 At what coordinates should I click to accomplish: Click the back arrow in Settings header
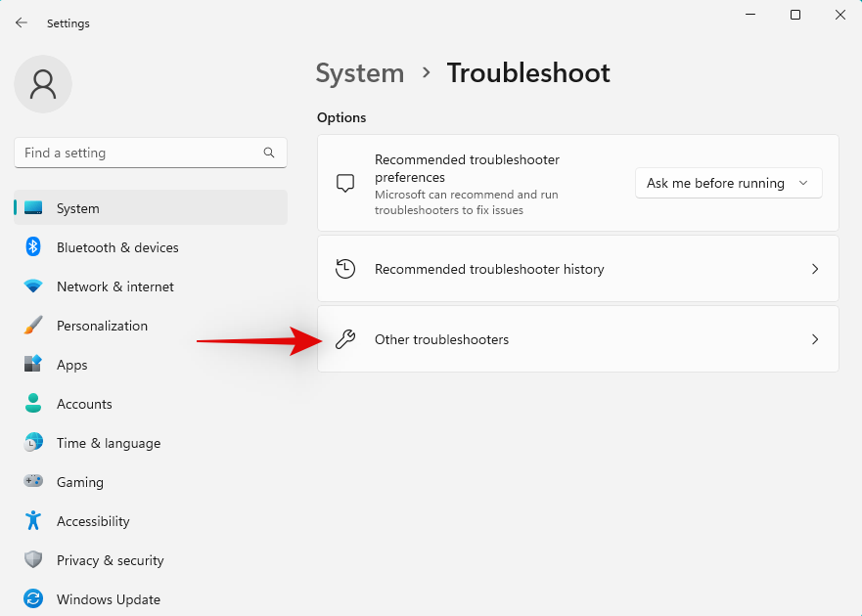(22, 22)
